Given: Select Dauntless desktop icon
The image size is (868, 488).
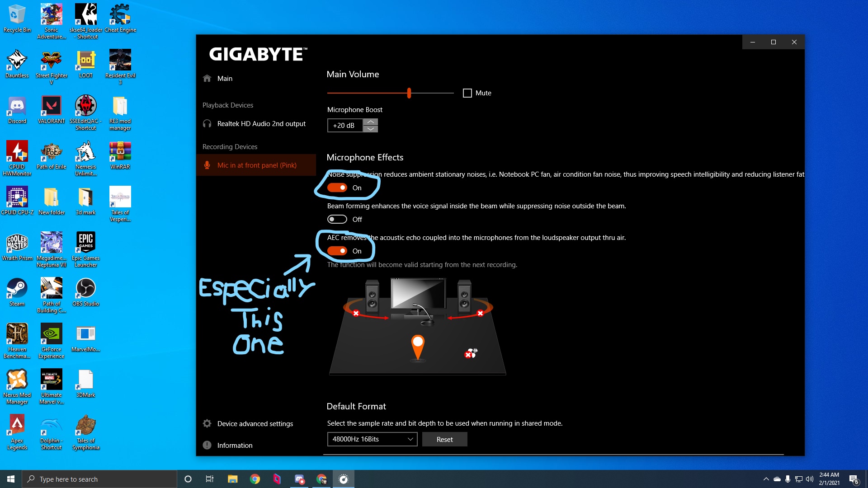Looking at the screenshot, I should pyautogui.click(x=17, y=64).
